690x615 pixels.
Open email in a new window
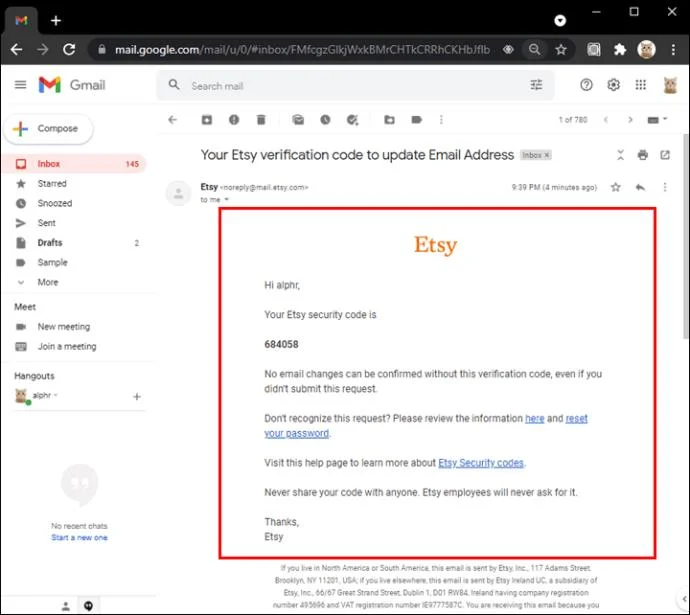tap(665, 155)
